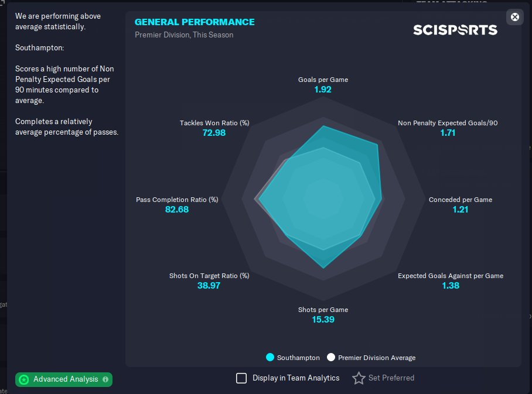Screen dimensions: 532x394
Task: Toggle the Southampton legend label
Action: (298, 358)
